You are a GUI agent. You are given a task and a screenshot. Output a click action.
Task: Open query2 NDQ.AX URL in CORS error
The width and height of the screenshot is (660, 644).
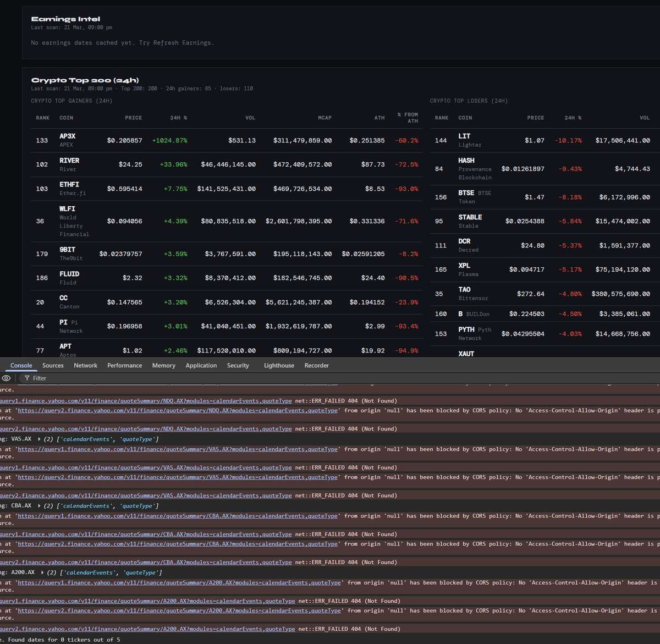coord(178,410)
